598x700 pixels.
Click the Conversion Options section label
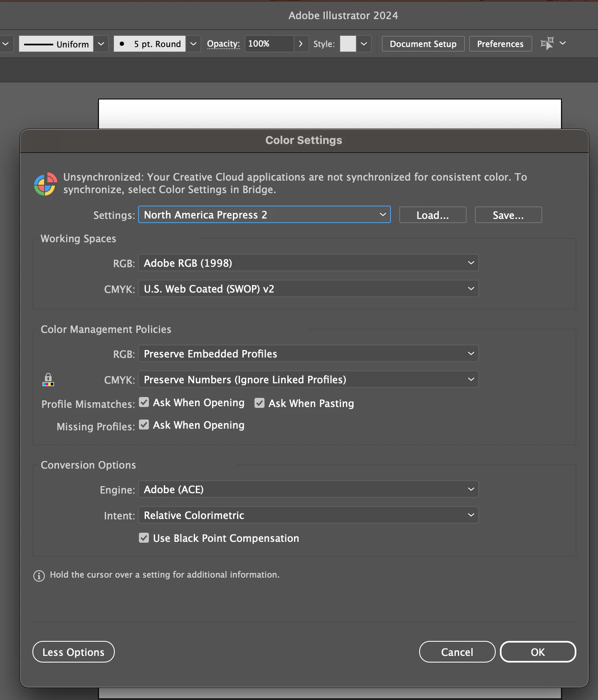(89, 465)
